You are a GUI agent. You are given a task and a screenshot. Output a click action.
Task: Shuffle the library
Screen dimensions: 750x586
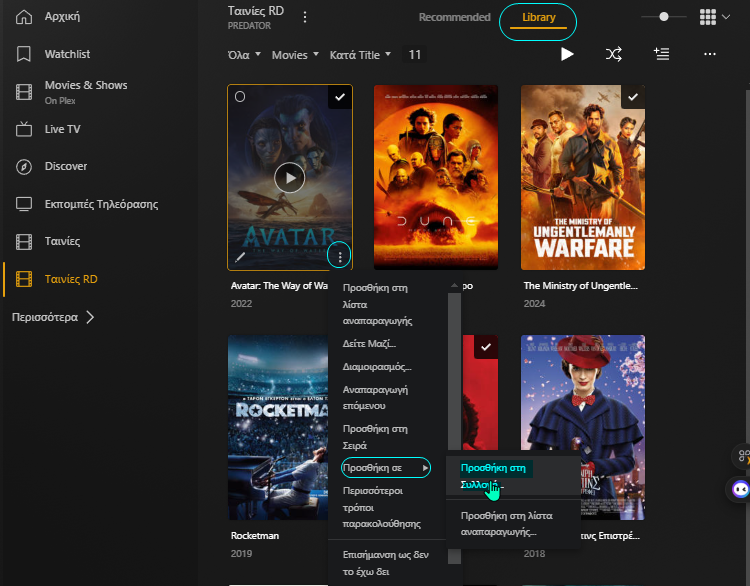point(614,54)
